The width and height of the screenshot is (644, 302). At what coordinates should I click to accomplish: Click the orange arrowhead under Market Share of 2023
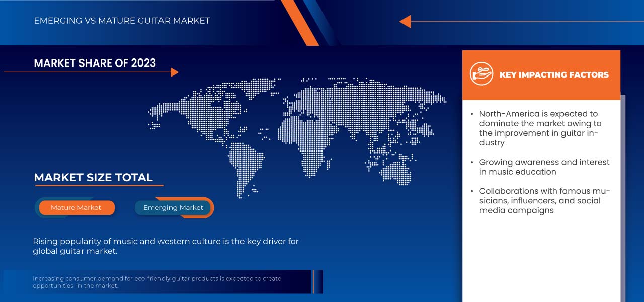coord(174,72)
